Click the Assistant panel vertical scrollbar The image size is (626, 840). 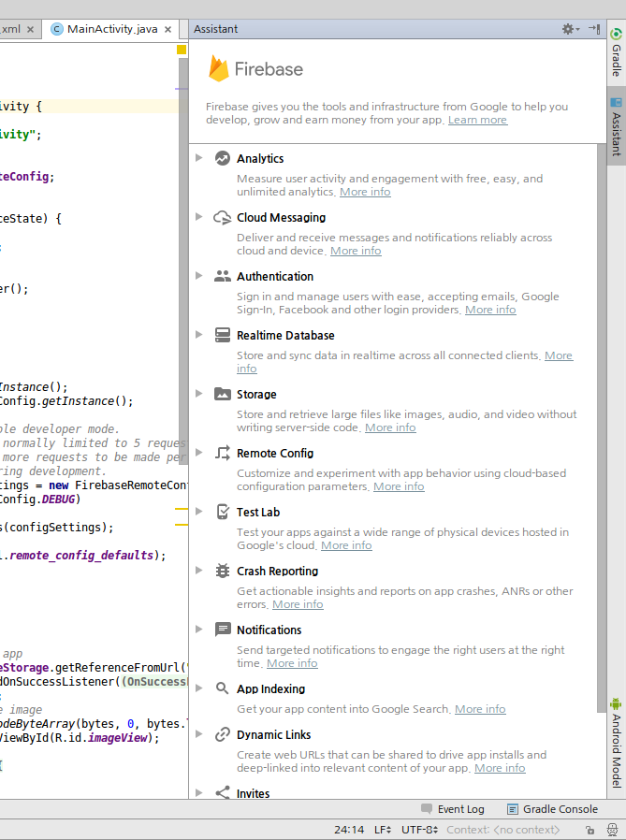click(x=602, y=427)
